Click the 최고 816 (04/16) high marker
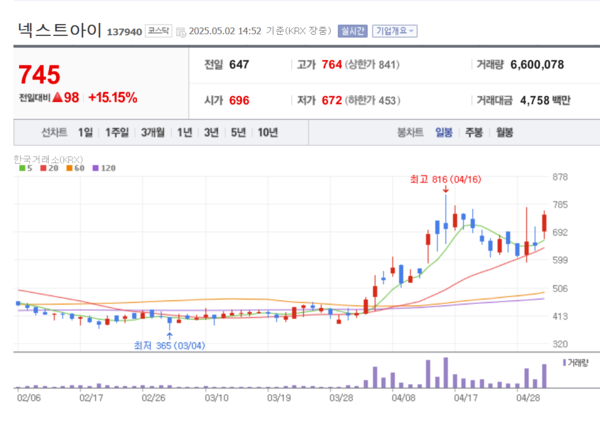This screenshot has width=600, height=430. click(445, 179)
